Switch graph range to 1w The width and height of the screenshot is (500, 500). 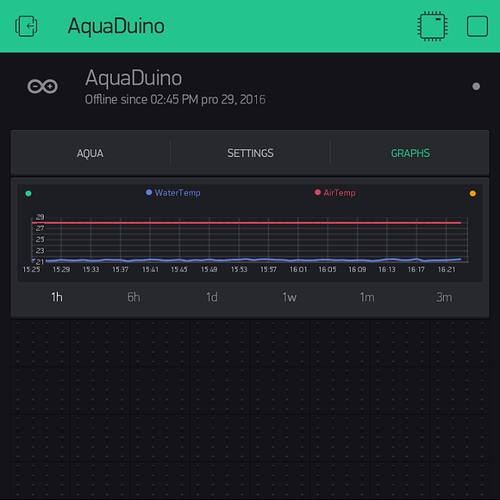[289, 297]
